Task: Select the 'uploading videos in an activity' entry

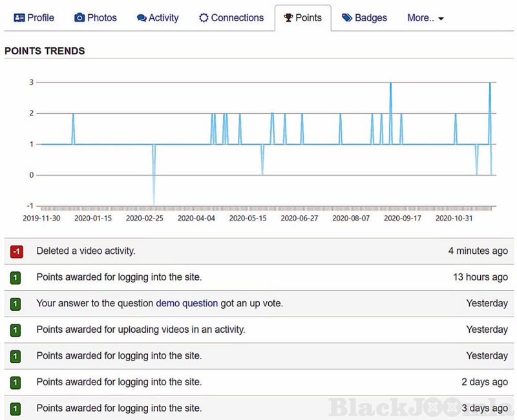Action: [141, 330]
